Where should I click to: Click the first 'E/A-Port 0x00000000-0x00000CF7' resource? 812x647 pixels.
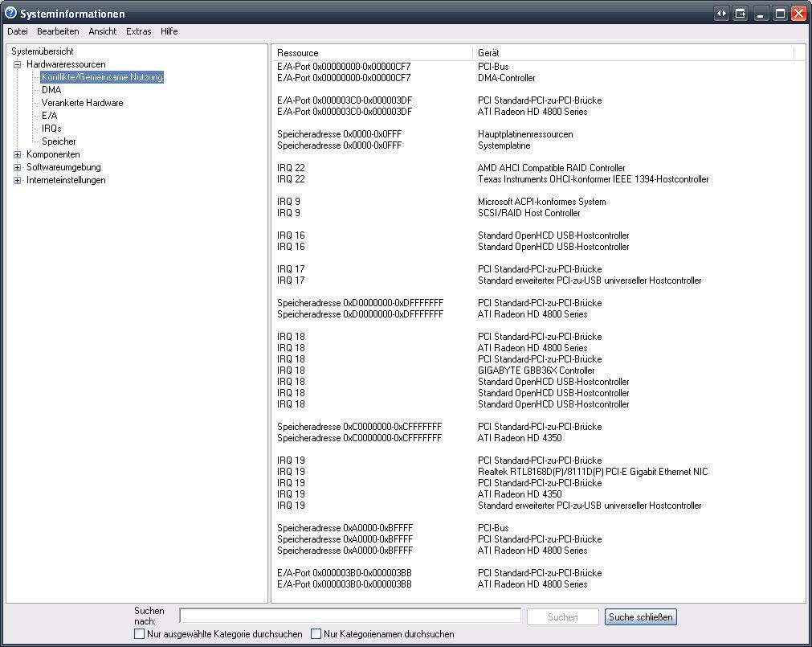point(344,67)
